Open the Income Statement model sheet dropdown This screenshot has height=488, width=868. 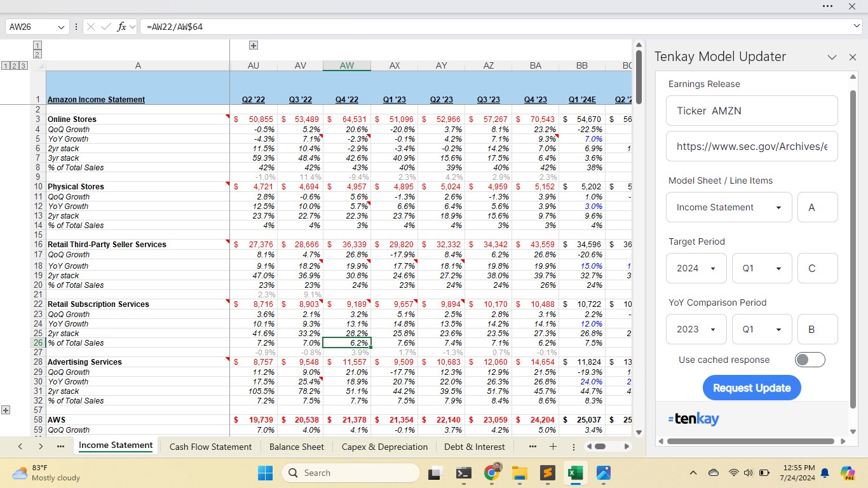pos(729,207)
